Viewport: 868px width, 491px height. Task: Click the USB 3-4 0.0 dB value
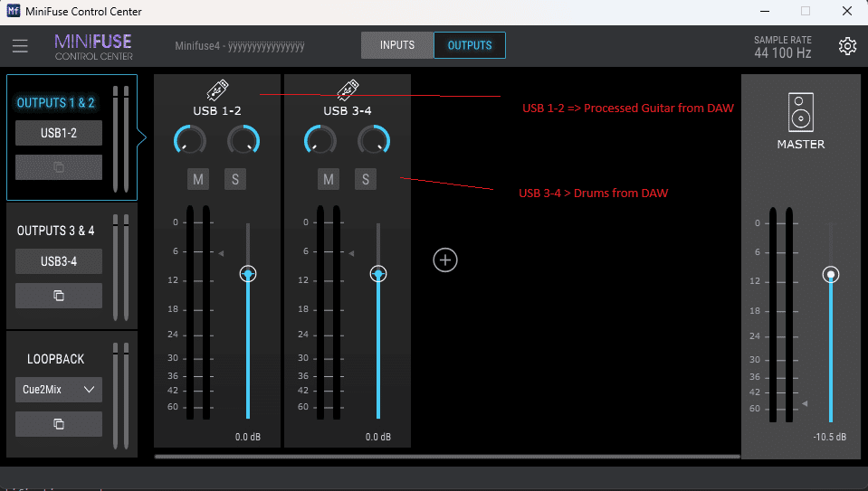(x=378, y=437)
